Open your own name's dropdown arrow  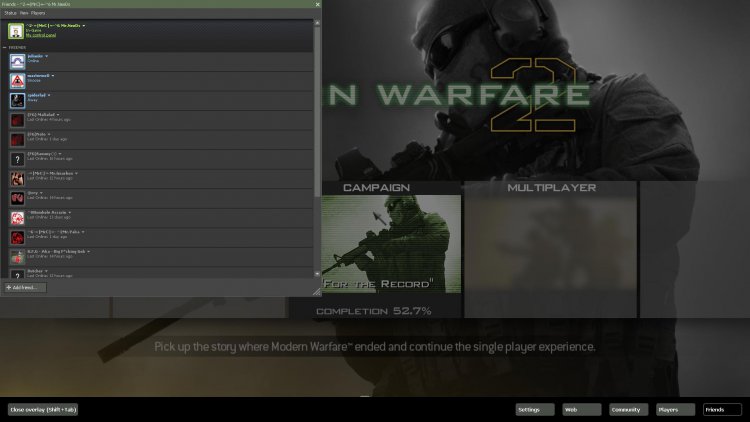84,26
